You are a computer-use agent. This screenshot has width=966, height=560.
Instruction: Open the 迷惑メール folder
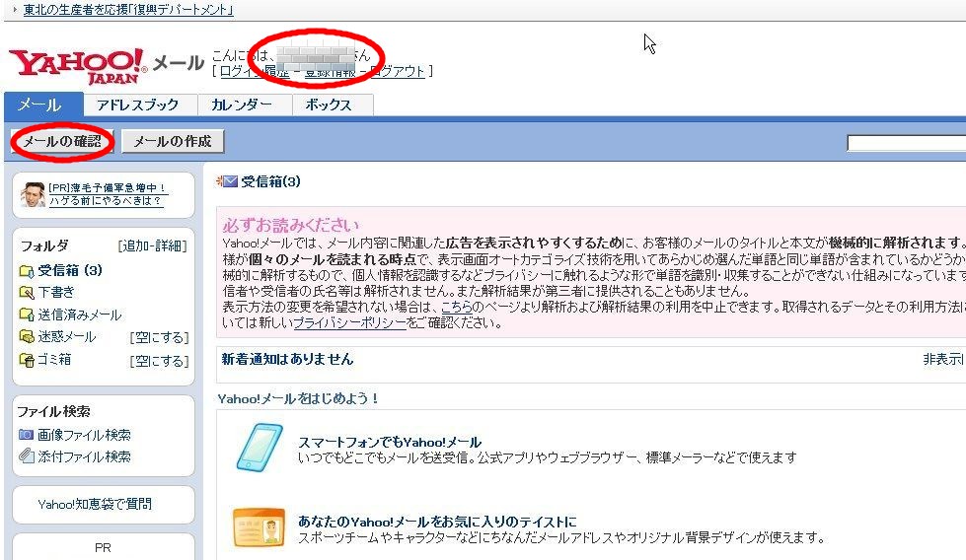(67, 337)
